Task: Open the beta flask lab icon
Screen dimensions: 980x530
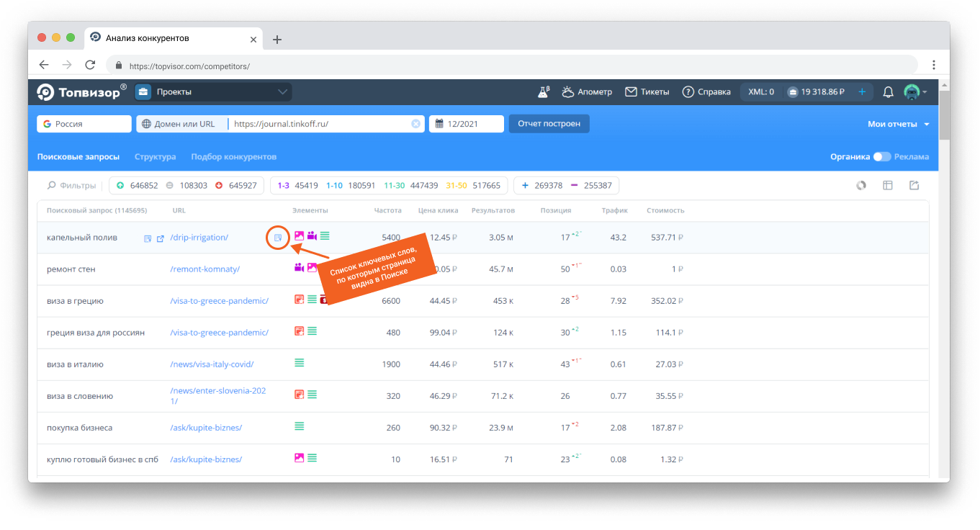Action: (544, 91)
